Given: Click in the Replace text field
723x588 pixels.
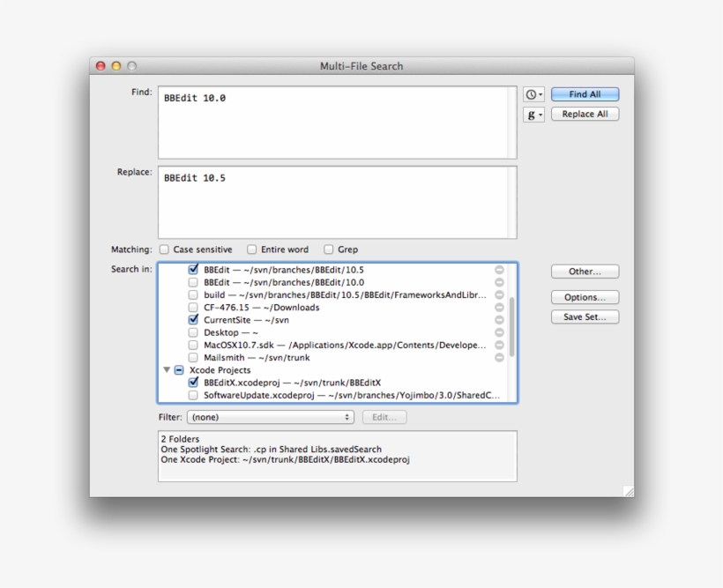Looking at the screenshot, I should [337, 203].
